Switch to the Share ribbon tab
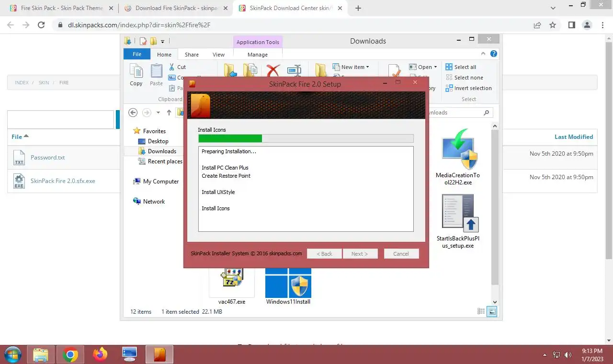613x364 pixels. tap(192, 55)
